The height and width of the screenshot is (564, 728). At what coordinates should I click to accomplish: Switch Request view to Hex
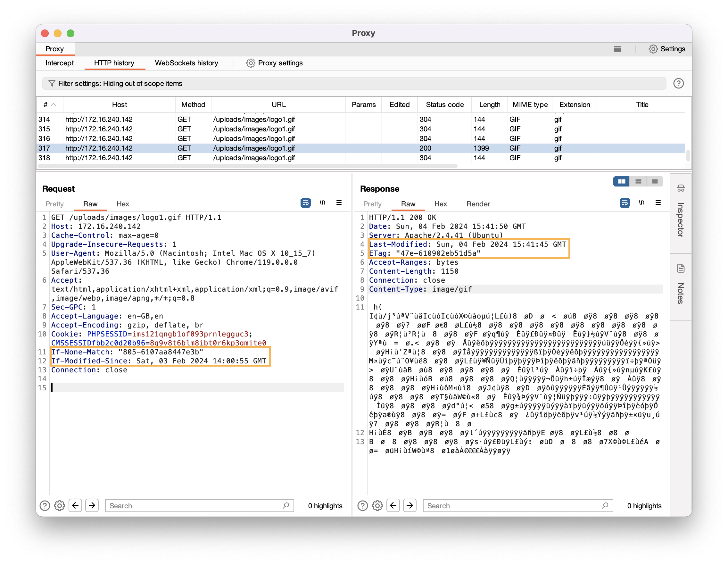pos(123,204)
